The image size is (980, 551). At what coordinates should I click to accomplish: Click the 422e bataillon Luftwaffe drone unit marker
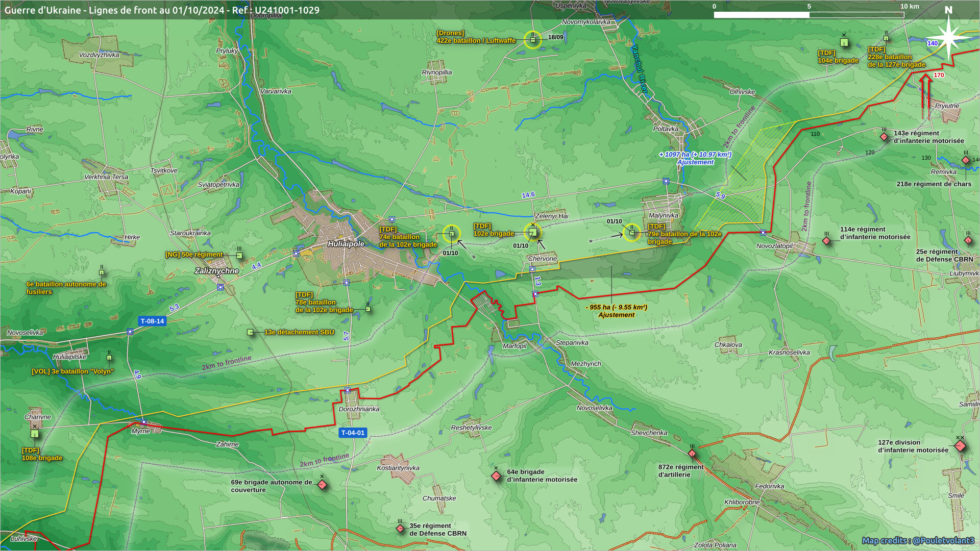(532, 40)
